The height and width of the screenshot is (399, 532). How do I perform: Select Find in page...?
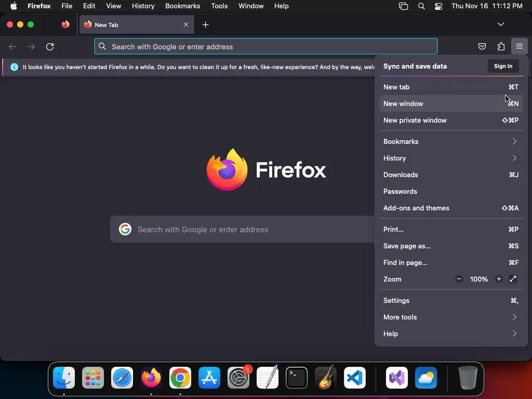pos(451,262)
